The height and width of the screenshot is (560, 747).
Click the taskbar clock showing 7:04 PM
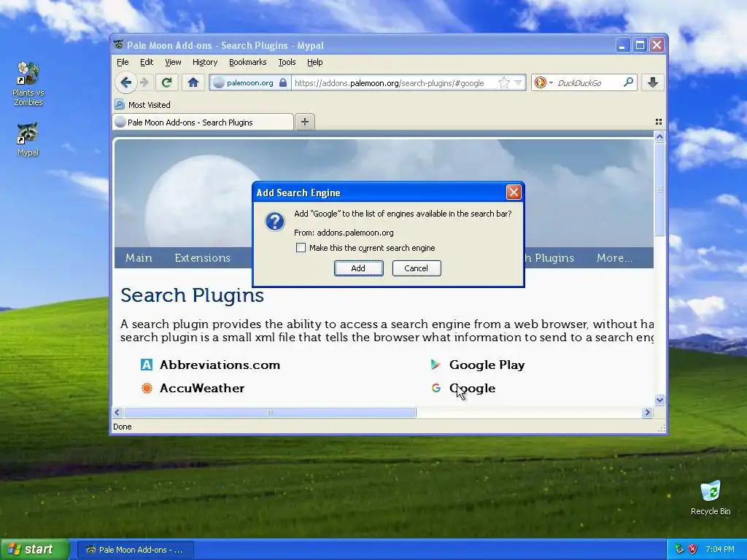click(x=719, y=549)
